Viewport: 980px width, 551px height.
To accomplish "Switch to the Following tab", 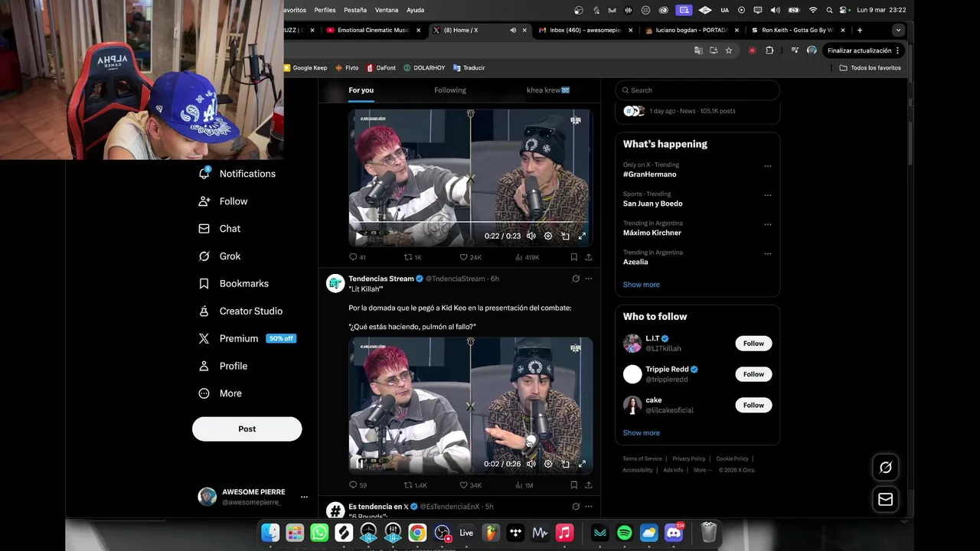I will pos(450,90).
